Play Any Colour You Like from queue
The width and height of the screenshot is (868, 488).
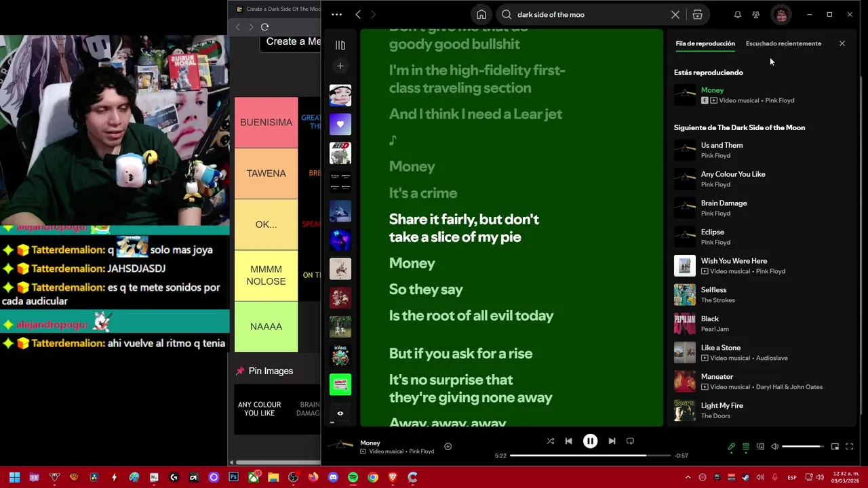click(x=759, y=179)
